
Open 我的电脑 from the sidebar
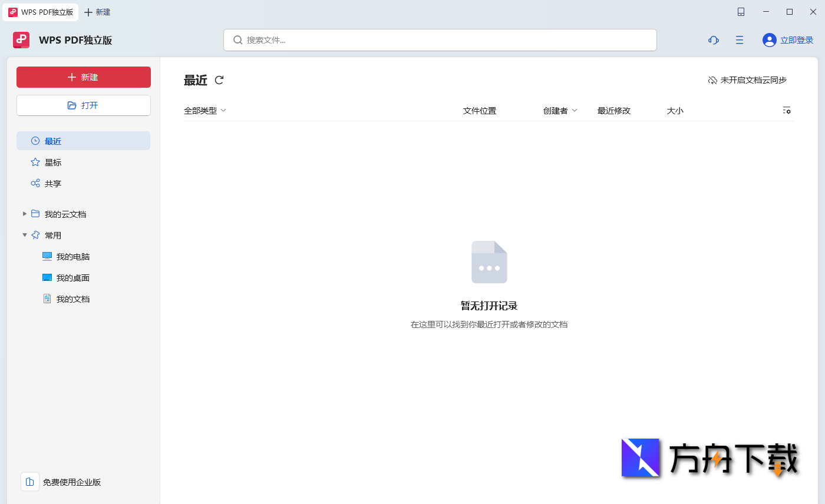point(72,256)
